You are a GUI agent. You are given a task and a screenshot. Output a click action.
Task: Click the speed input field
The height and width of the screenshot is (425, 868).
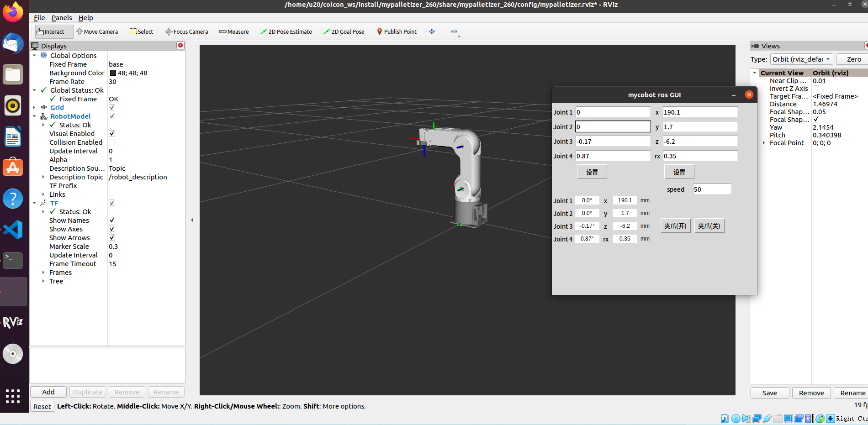click(711, 189)
